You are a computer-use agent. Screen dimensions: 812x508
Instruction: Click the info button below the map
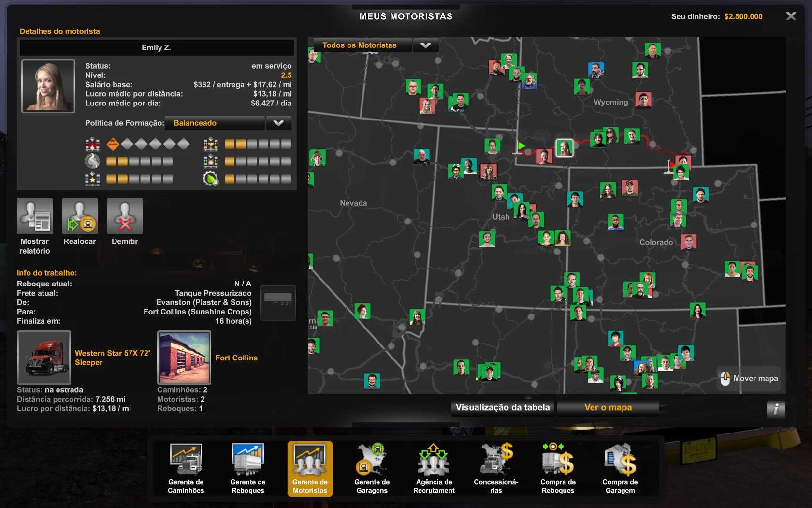point(775,409)
